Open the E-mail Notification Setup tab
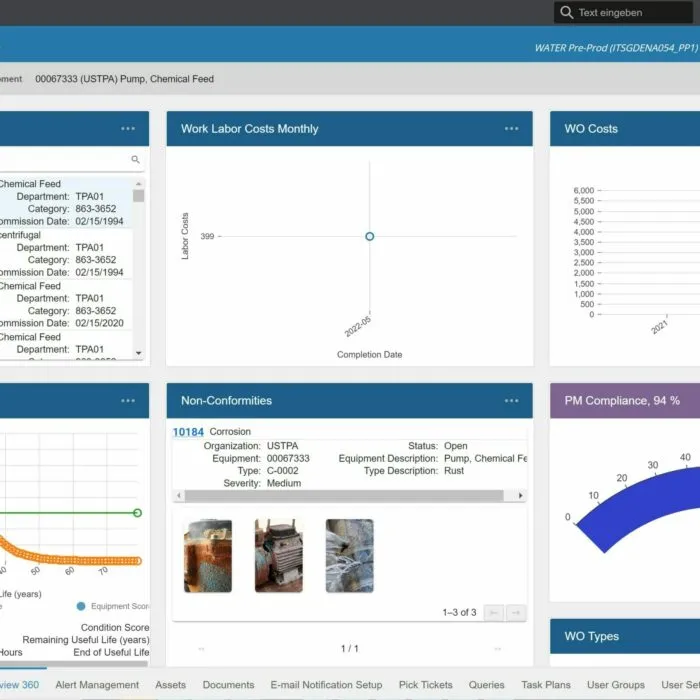 [x=326, y=684]
